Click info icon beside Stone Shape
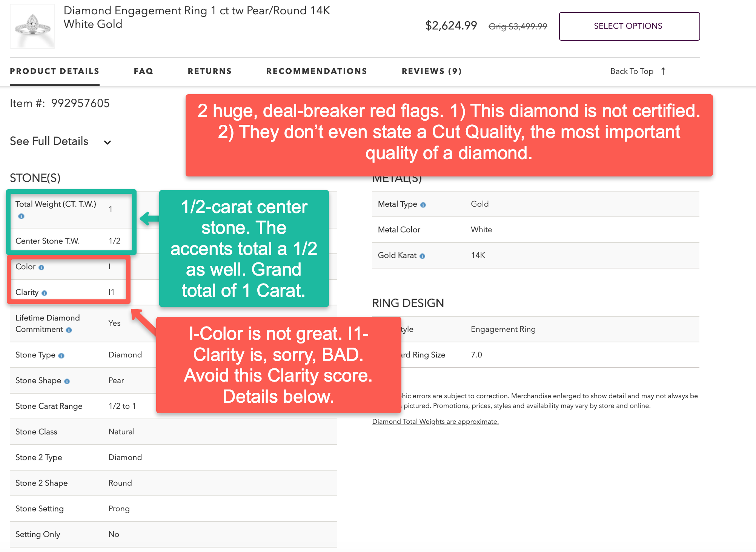 67,381
